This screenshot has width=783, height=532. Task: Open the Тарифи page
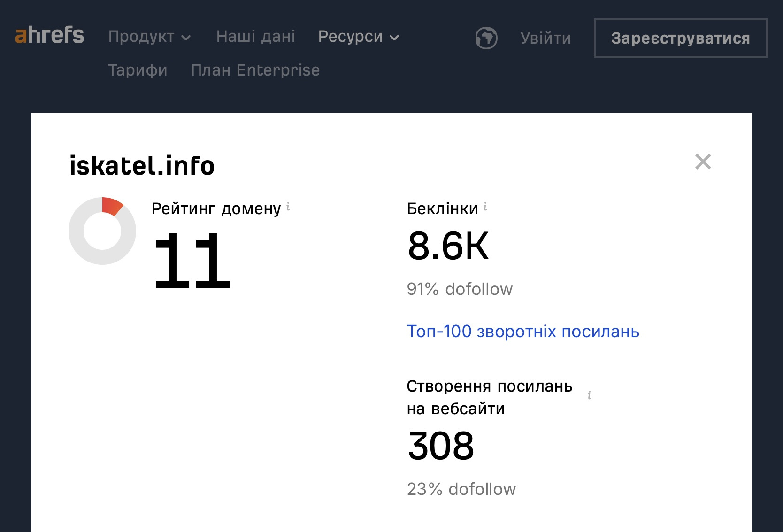point(138,70)
